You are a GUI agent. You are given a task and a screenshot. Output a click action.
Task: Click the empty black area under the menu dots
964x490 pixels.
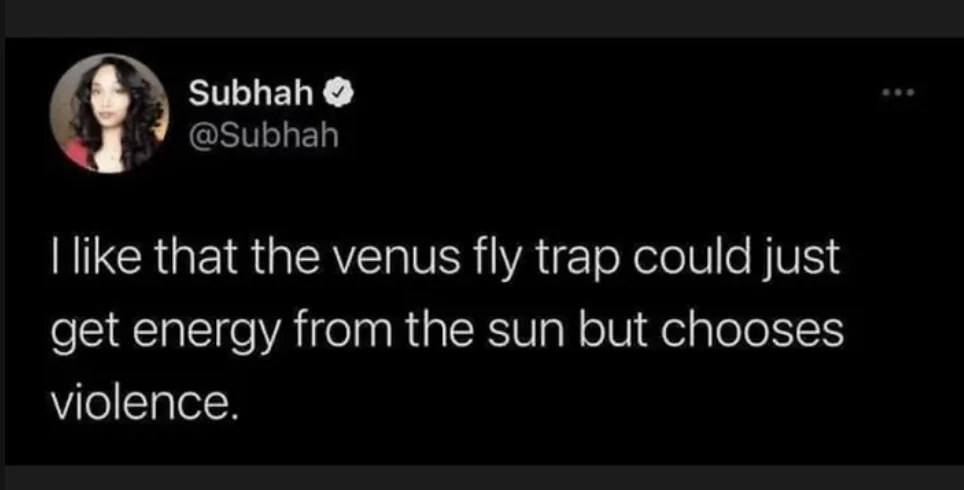pyautogui.click(x=898, y=172)
